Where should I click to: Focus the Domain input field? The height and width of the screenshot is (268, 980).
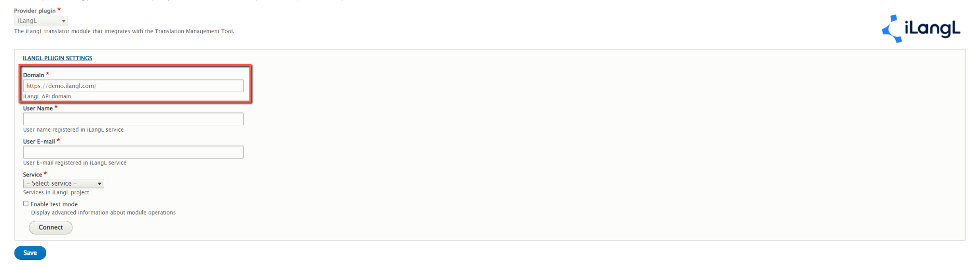coord(133,86)
